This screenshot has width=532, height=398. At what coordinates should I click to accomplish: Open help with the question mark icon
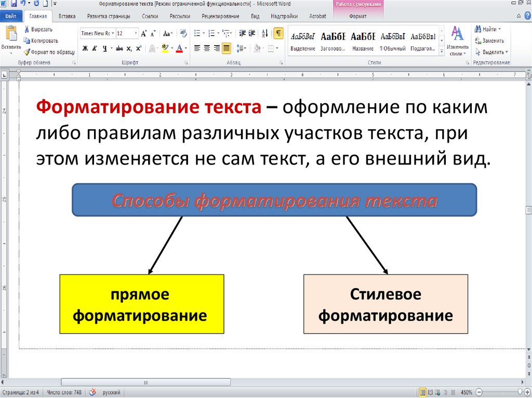click(x=528, y=16)
